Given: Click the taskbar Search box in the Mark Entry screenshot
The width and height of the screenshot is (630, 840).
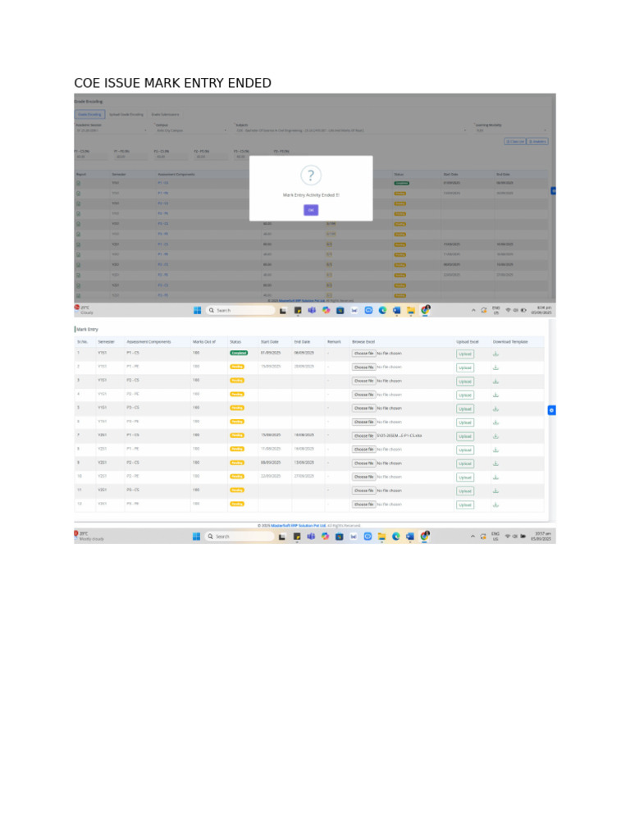Looking at the screenshot, I should tap(240, 536).
